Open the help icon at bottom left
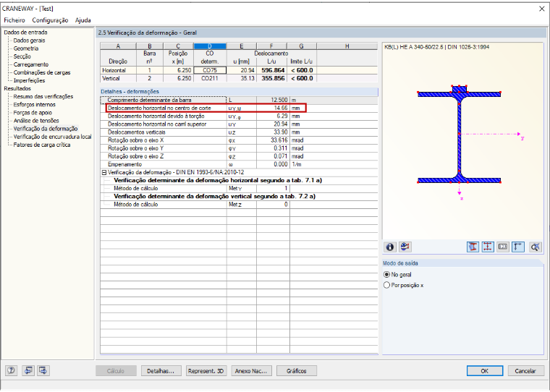This screenshot has width=550, height=392. 12,370
